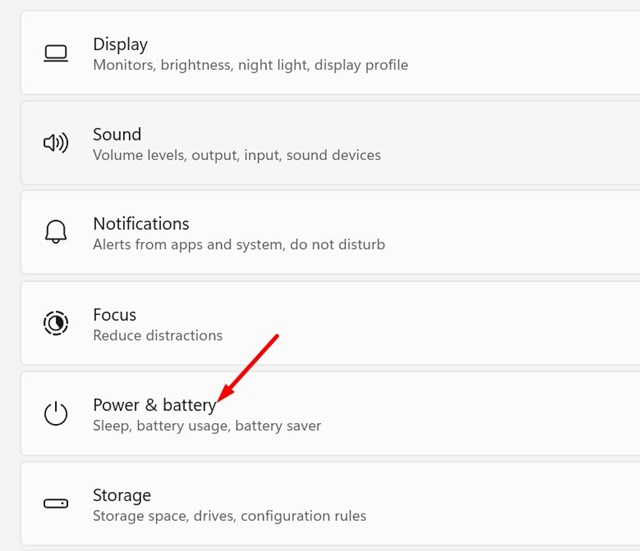Viewport: 640px width, 551px height.
Task: Click blank right side of Sound row
Action: tap(520, 143)
